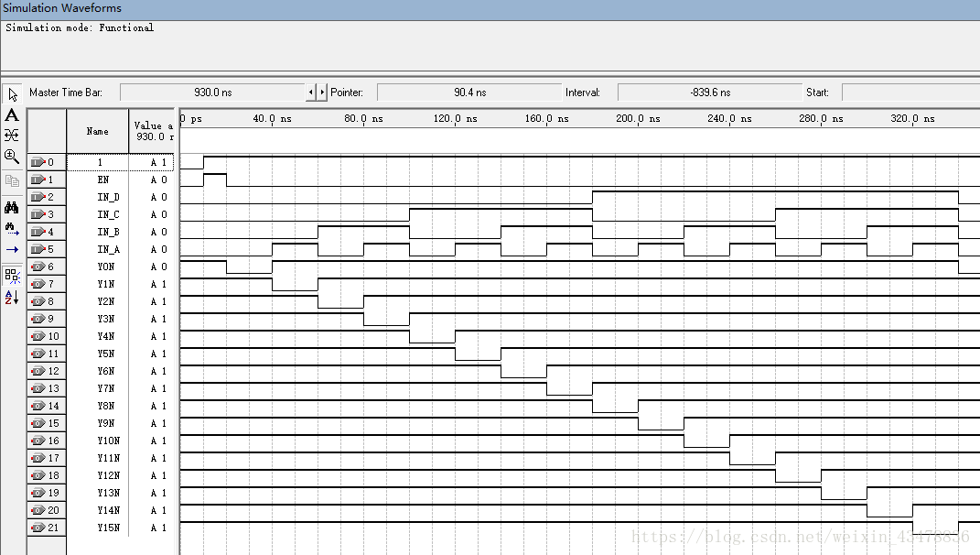Select output pin icon for Y10N row

pos(38,441)
